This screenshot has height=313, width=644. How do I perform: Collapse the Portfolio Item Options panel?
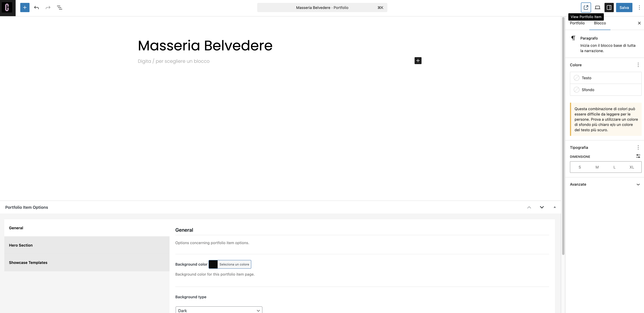554,207
